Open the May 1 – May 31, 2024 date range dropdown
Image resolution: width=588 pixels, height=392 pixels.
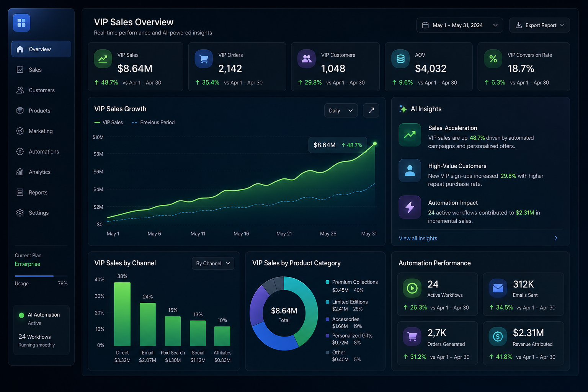coord(460,25)
